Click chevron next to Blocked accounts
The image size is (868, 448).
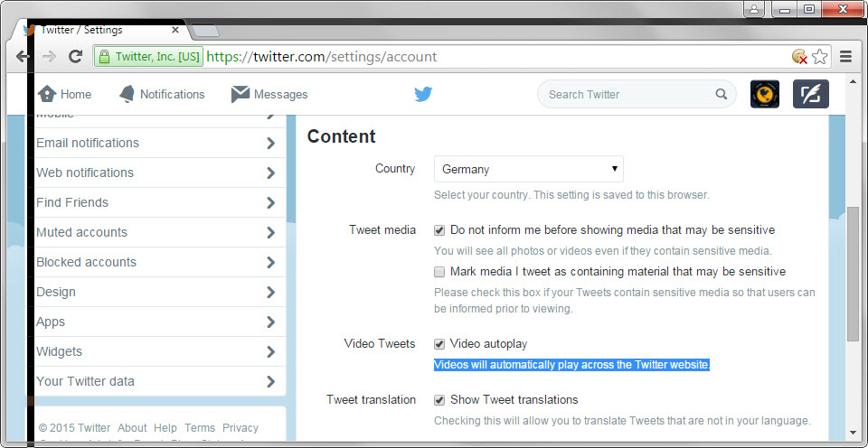pyautogui.click(x=270, y=263)
